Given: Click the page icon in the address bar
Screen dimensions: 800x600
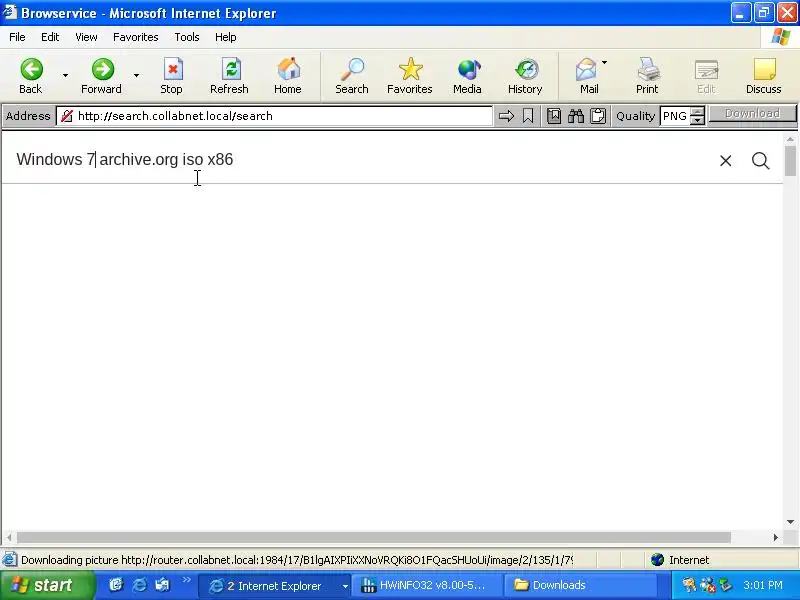Looking at the screenshot, I should click(x=67, y=116).
